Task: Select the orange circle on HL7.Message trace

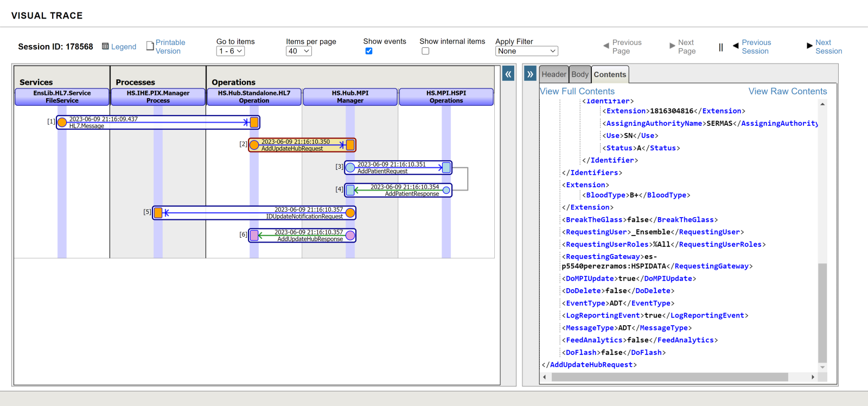Action: (62, 123)
